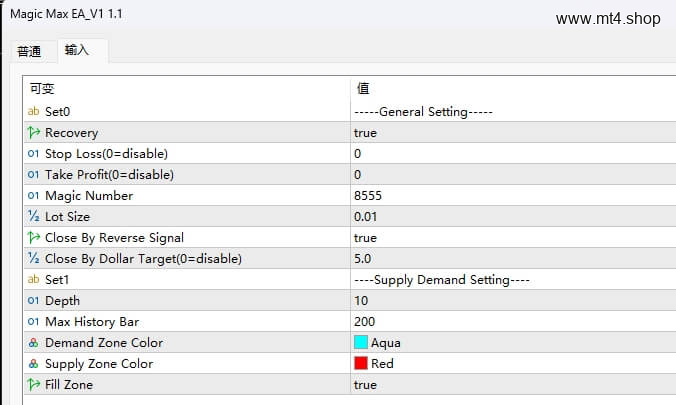The width and height of the screenshot is (676, 405).
Task: Edit the Max History Bar value 200
Action: [364, 322]
